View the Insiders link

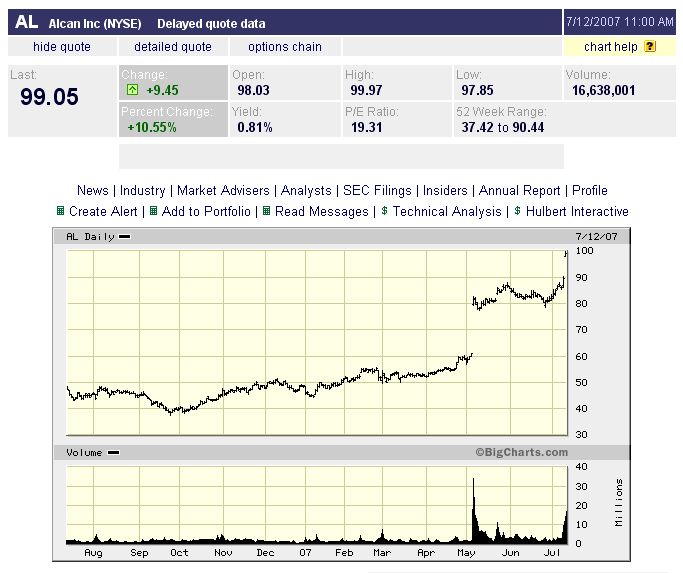(x=445, y=190)
